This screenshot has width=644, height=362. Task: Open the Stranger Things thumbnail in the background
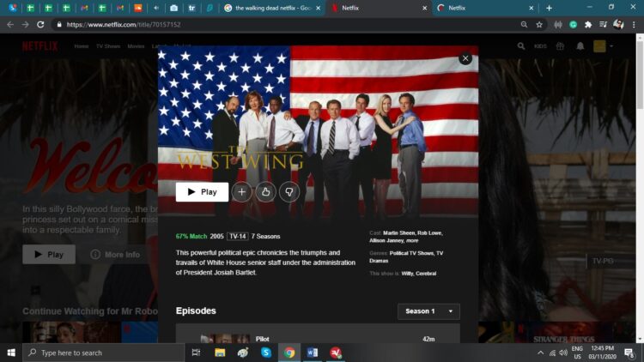(562, 333)
